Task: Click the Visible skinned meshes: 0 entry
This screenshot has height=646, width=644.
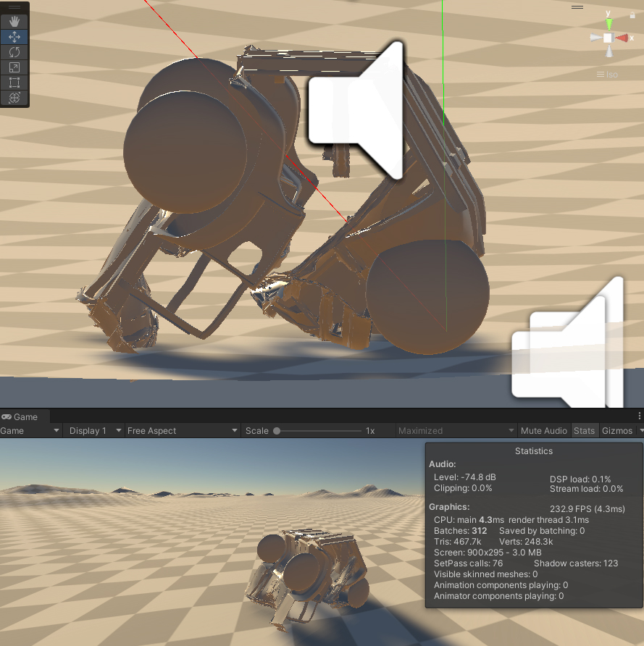Action: pyautogui.click(x=485, y=574)
